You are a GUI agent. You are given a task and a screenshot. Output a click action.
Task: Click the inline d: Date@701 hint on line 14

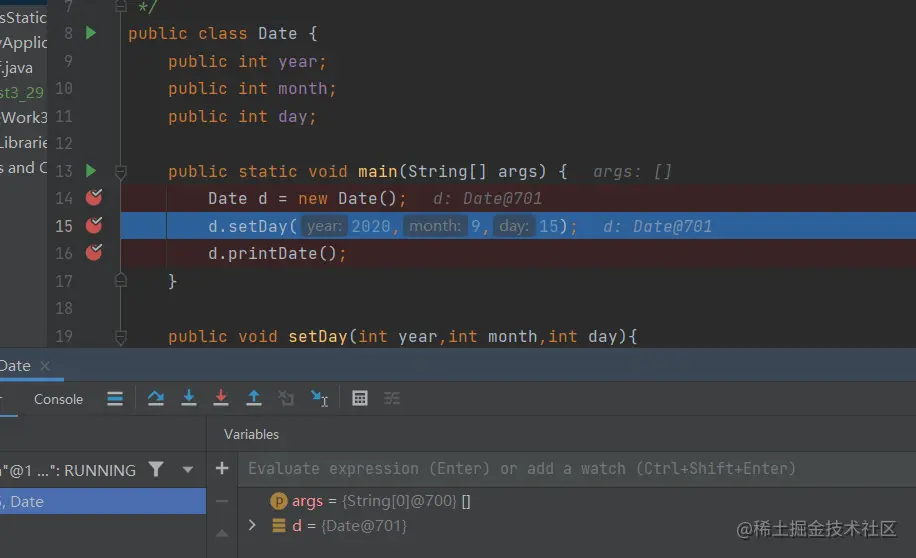(x=487, y=199)
